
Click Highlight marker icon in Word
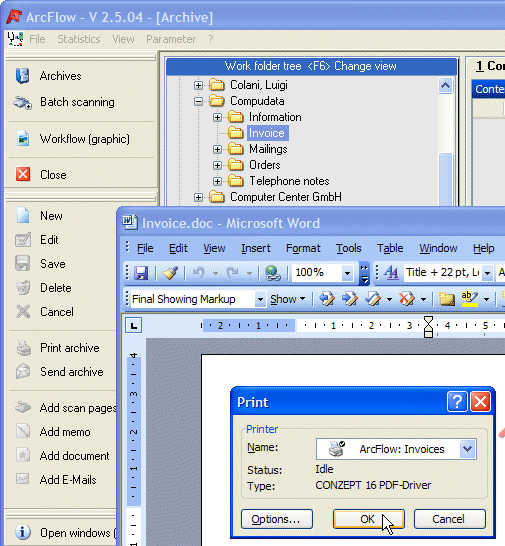pos(469,299)
